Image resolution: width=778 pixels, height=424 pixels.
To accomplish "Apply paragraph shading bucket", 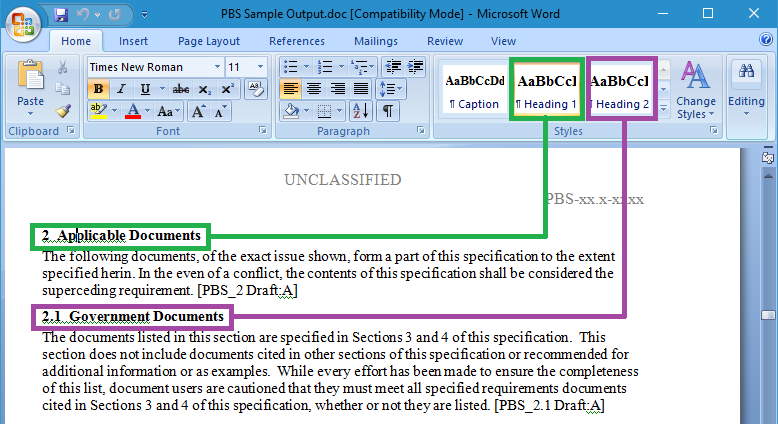I will [291, 111].
